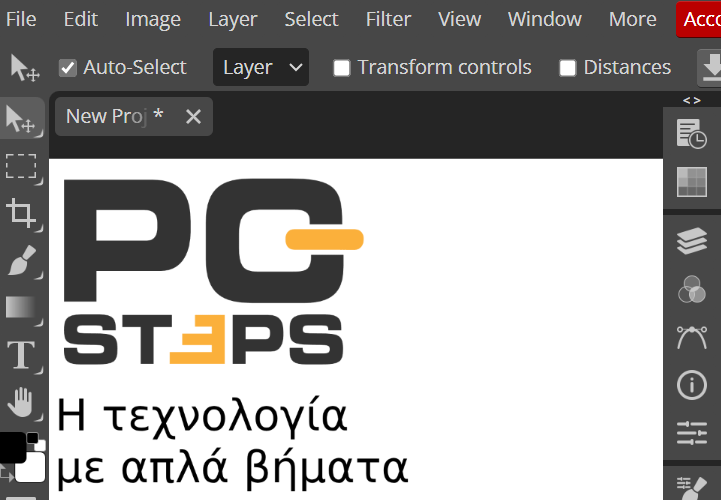Expand the right panels with the arrows toggle

point(691,100)
